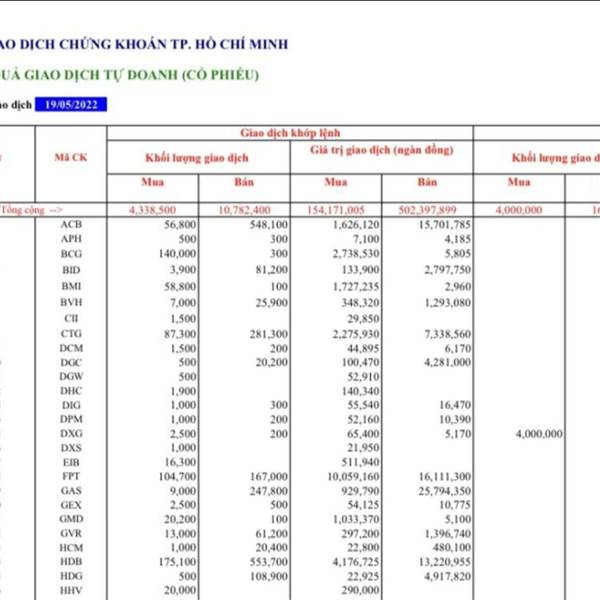Click the DHC ticker cell
Image resolution: width=600 pixels, height=600 pixels.
pyautogui.click(x=71, y=391)
